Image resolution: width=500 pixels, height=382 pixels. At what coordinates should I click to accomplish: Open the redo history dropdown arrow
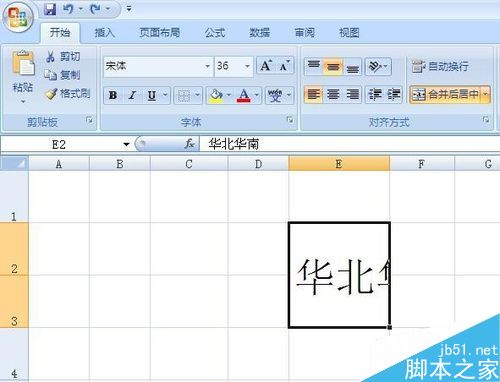click(x=108, y=9)
